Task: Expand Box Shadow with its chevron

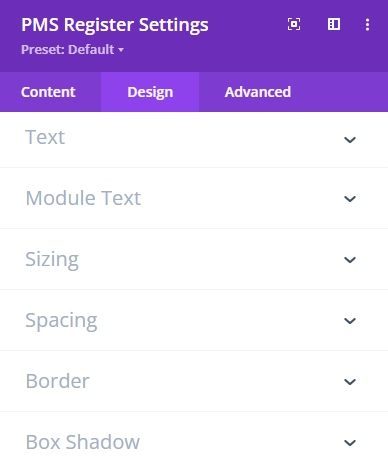Action: 350,443
